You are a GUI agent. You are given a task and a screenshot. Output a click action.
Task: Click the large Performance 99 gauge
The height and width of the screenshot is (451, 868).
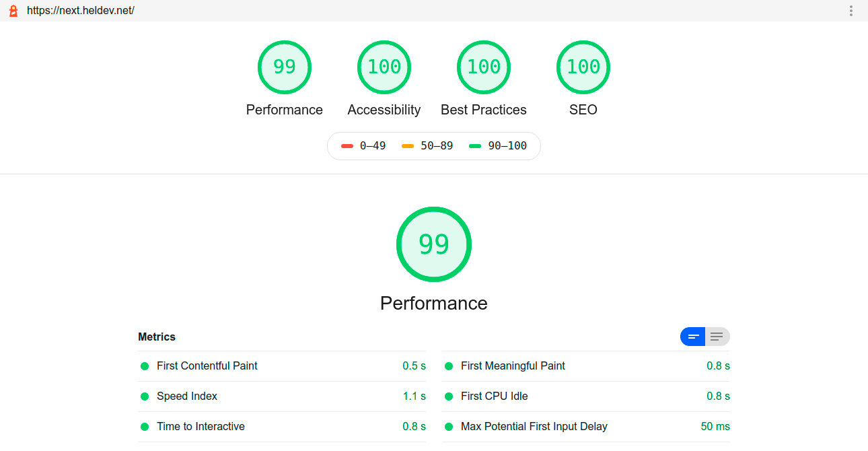433,244
